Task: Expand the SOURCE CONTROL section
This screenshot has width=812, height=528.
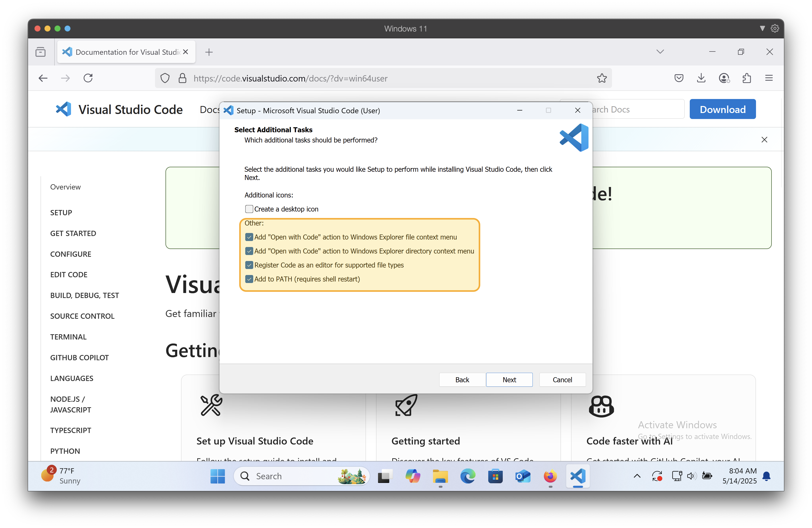Action: (82, 316)
